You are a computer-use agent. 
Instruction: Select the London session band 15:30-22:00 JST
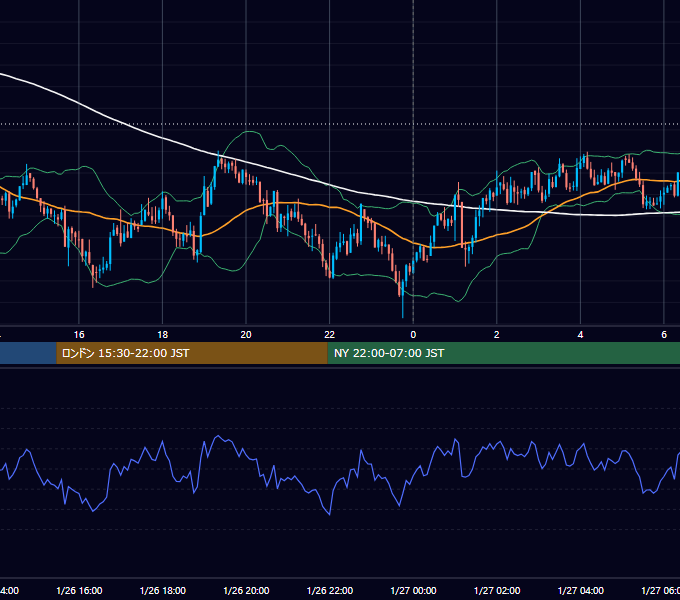tap(192, 353)
